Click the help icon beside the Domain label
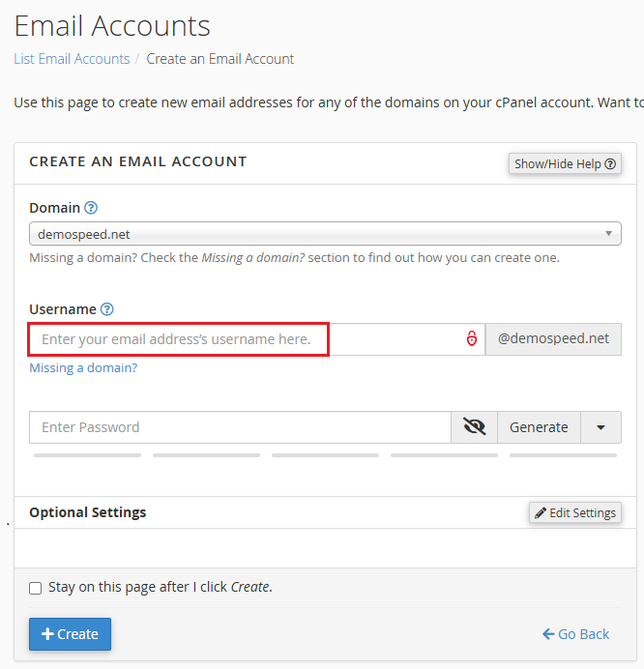 [91, 208]
